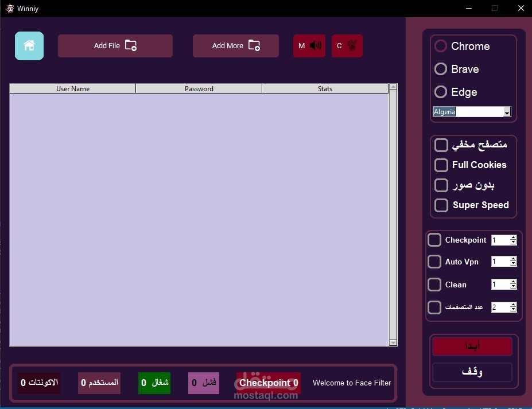This screenshot has width=532, height=409.
Task: Select the Edge browser radio button
Action: click(441, 92)
